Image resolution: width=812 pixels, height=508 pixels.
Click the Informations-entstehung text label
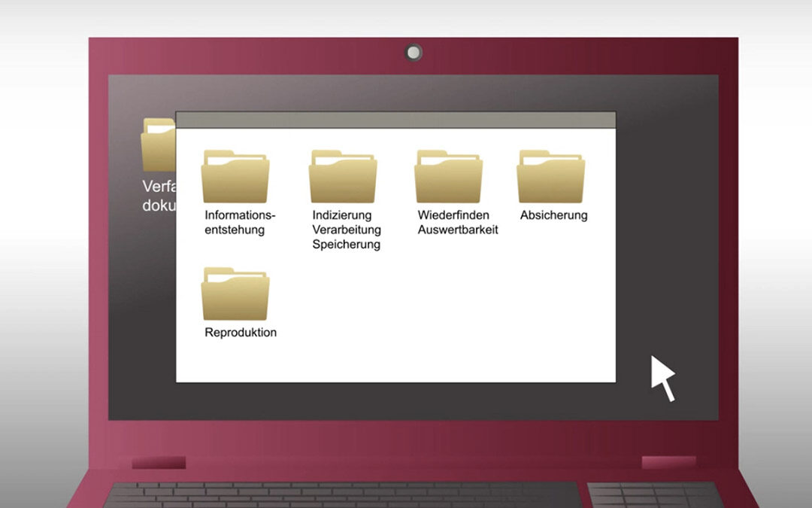point(240,222)
